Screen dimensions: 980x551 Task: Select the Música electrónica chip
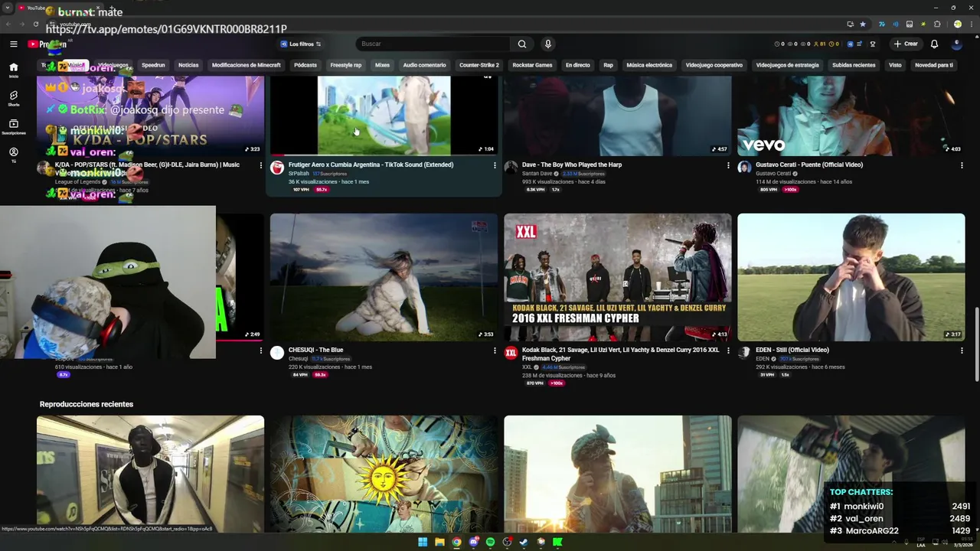pyautogui.click(x=649, y=65)
